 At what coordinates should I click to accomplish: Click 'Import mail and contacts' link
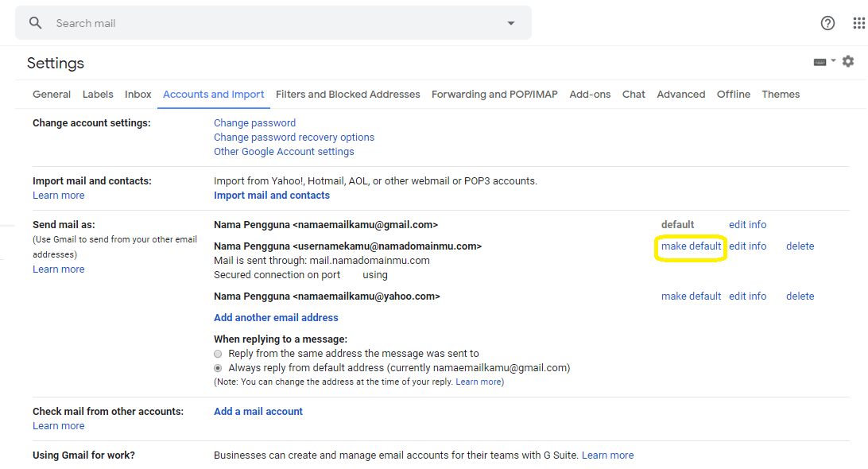pyautogui.click(x=272, y=195)
